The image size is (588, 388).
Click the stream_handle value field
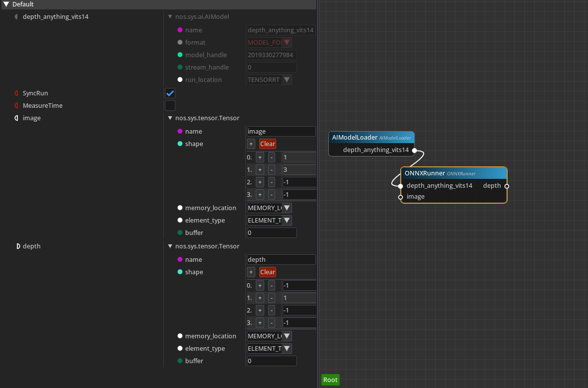coord(272,67)
